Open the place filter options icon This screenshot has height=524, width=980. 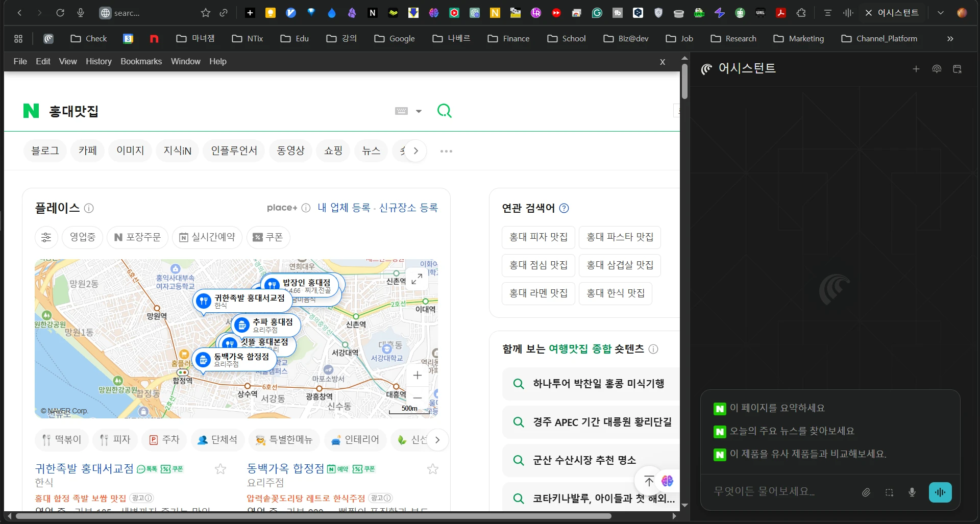pyautogui.click(x=46, y=237)
